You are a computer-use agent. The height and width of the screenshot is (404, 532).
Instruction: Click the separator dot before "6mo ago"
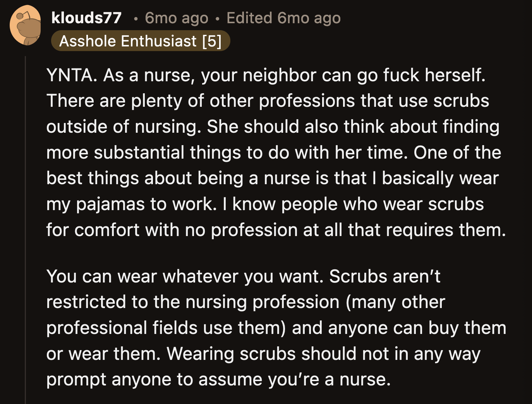pyautogui.click(x=135, y=19)
